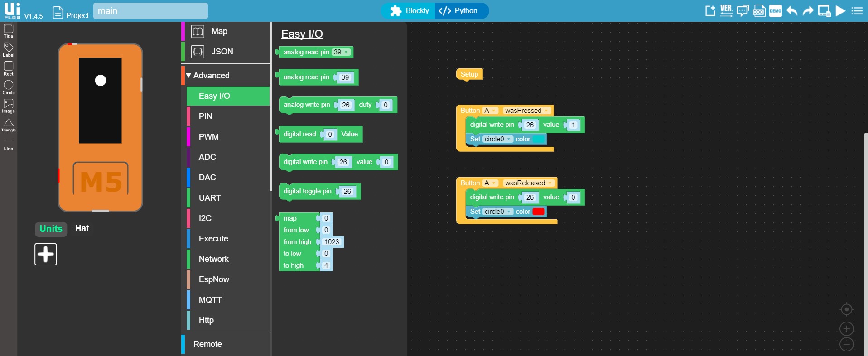The width and height of the screenshot is (868, 356).
Task: Open circle0 dropdown in wasPressed block
Action: click(x=498, y=139)
